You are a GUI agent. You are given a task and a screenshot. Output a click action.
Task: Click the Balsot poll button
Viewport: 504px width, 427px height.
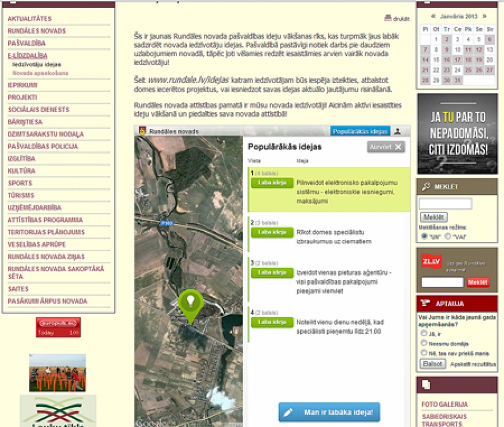coord(433,364)
